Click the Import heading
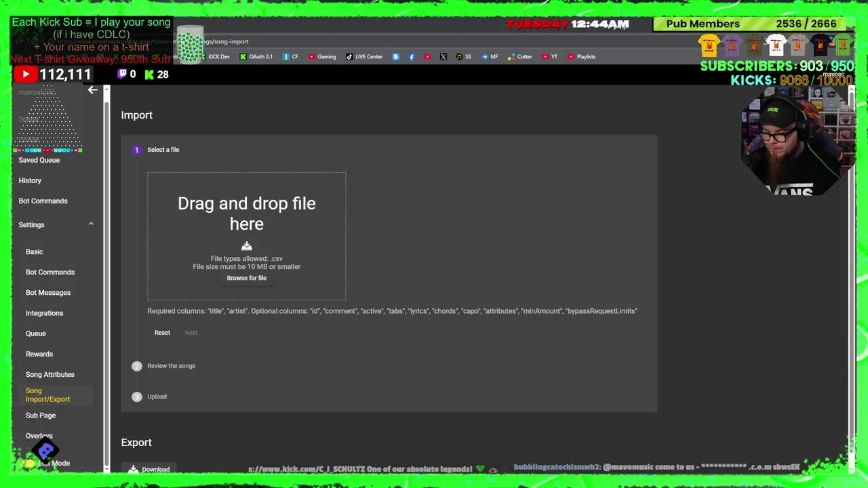The width and height of the screenshot is (868, 488). [x=137, y=115]
